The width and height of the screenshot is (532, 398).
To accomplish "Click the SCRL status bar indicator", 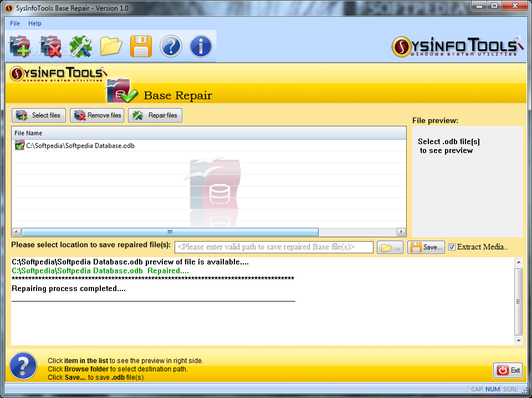I will (510, 389).
